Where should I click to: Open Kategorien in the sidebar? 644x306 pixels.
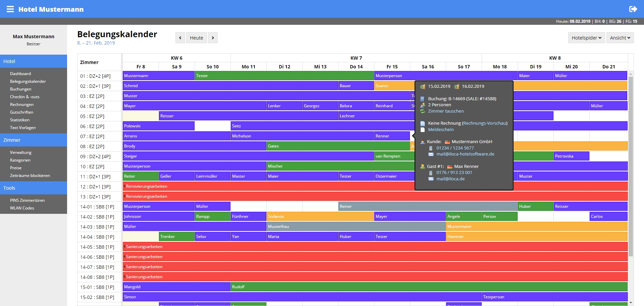coord(20,160)
